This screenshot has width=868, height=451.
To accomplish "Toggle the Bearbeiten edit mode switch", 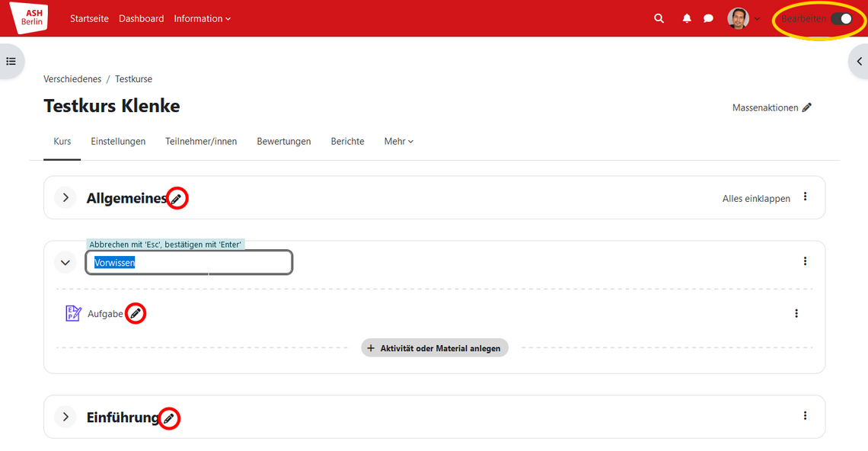I will click(841, 18).
